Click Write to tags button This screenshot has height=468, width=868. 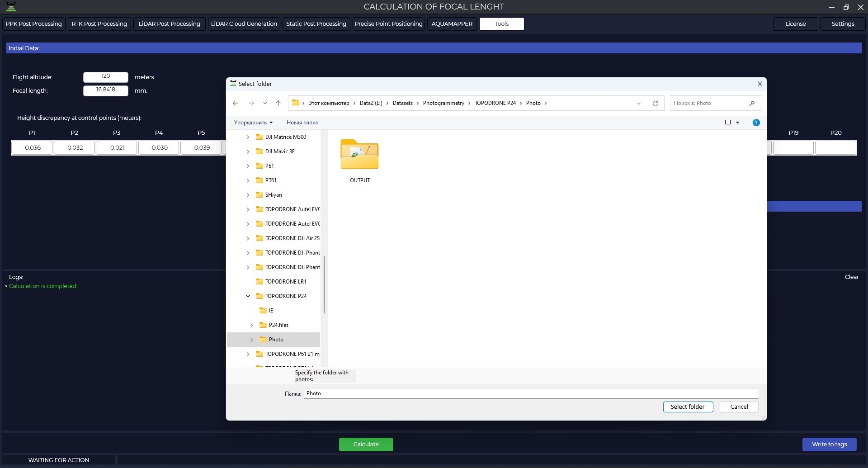(x=830, y=444)
